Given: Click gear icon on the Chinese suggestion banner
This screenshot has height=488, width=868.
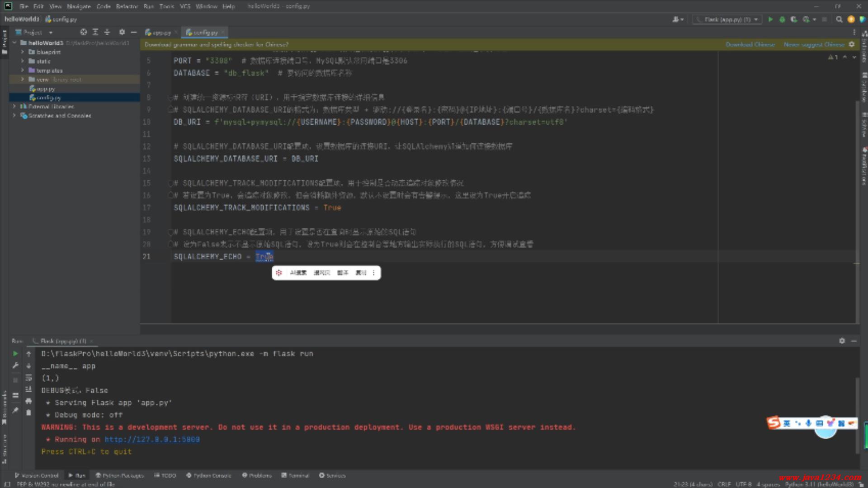Looking at the screenshot, I should point(852,44).
